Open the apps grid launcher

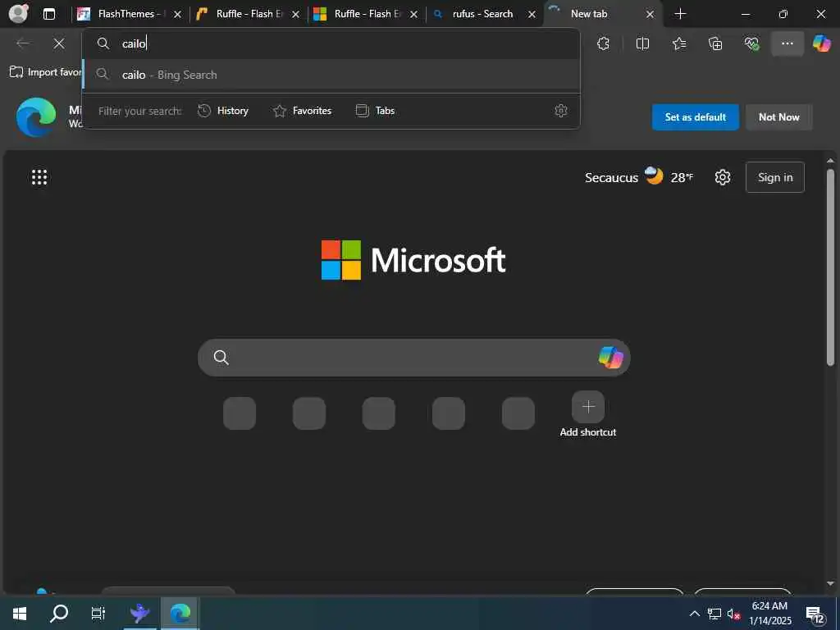click(x=39, y=177)
